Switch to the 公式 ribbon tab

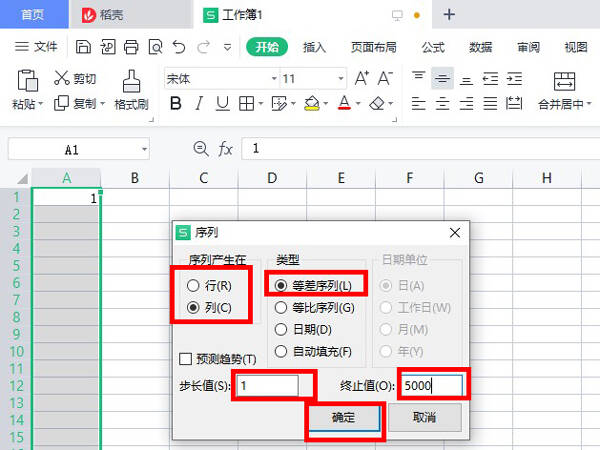[x=433, y=47]
